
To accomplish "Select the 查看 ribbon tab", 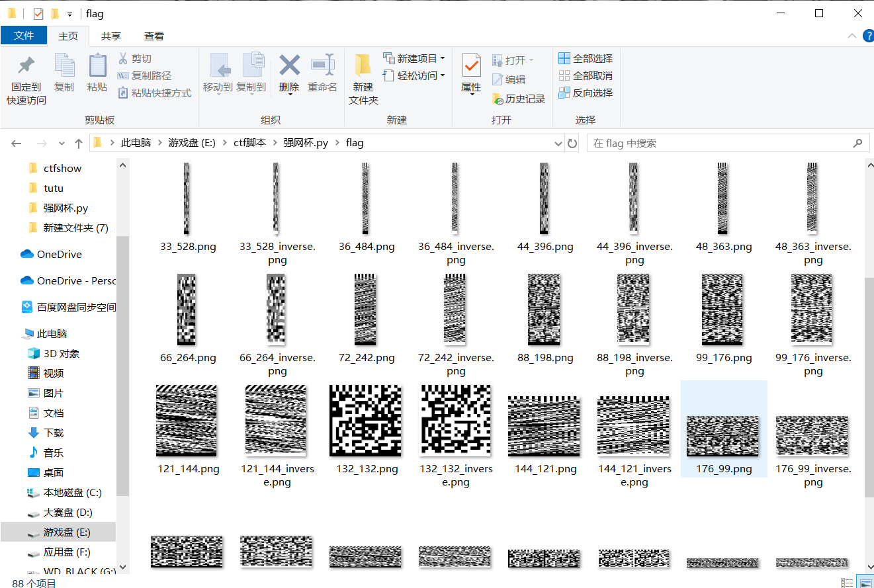I will (154, 36).
